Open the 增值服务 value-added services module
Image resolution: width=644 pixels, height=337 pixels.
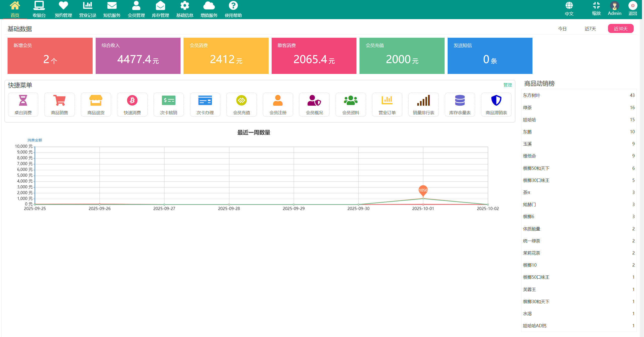tap(209, 9)
